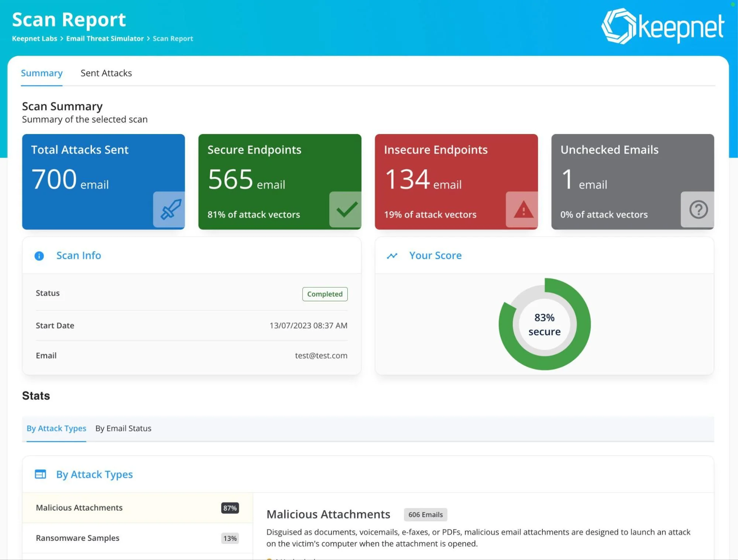Image resolution: width=738 pixels, height=560 pixels.
Task: Select the Summary tab
Action: click(x=42, y=73)
